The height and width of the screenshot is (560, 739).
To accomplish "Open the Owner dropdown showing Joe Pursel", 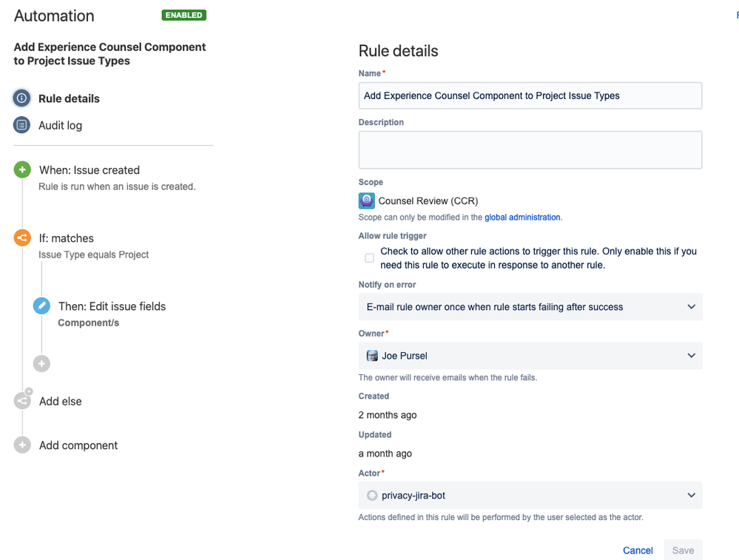I will [x=530, y=355].
